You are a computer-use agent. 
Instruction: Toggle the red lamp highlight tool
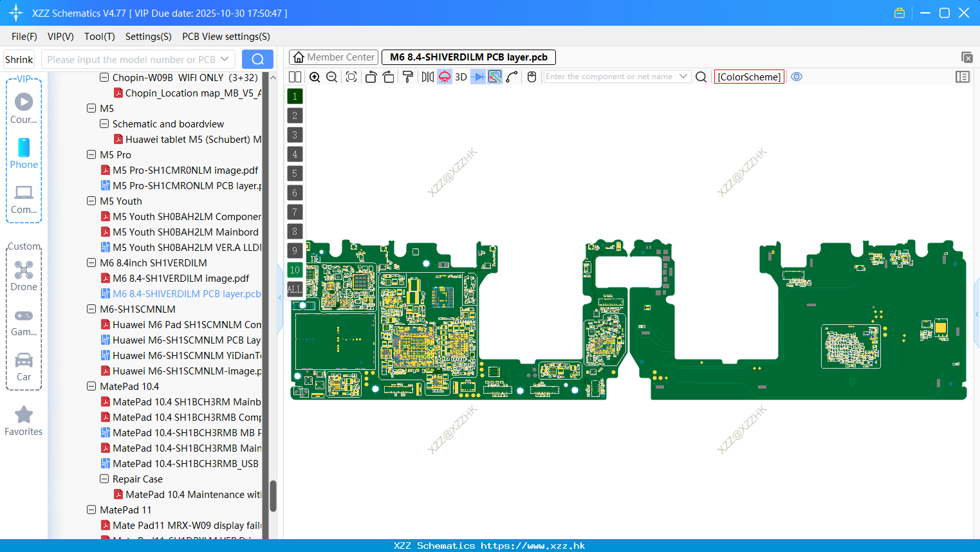445,77
